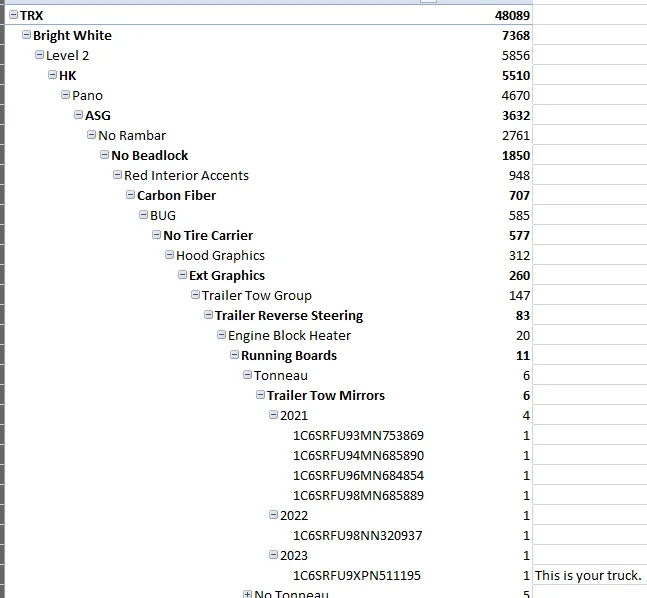Screen dimensions: 647x598
Task: Click the Trailer Reverse Steering count 83
Action: [523, 315]
